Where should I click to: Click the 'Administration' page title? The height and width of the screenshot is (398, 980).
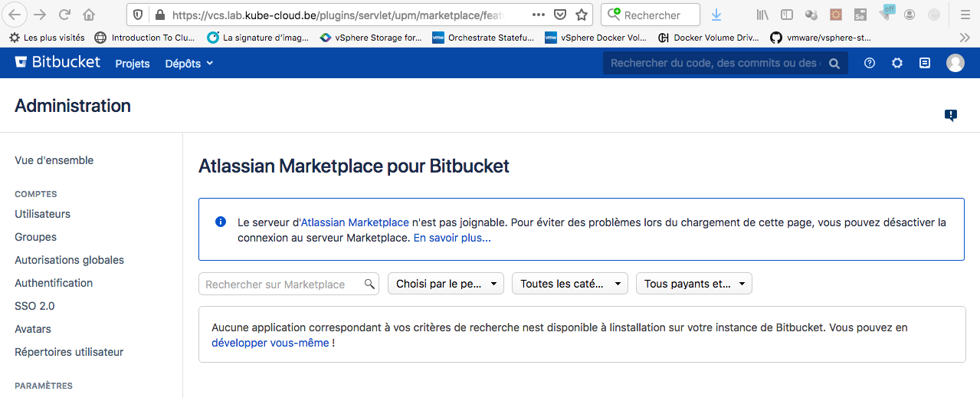73,106
